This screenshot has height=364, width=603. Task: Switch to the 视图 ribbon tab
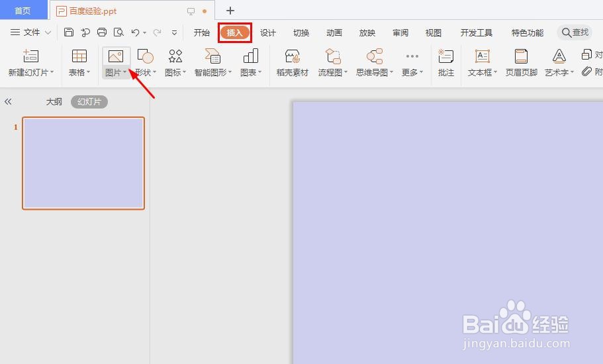[434, 32]
